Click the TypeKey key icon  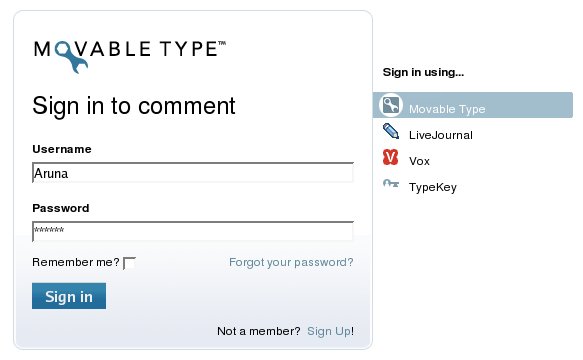391,183
